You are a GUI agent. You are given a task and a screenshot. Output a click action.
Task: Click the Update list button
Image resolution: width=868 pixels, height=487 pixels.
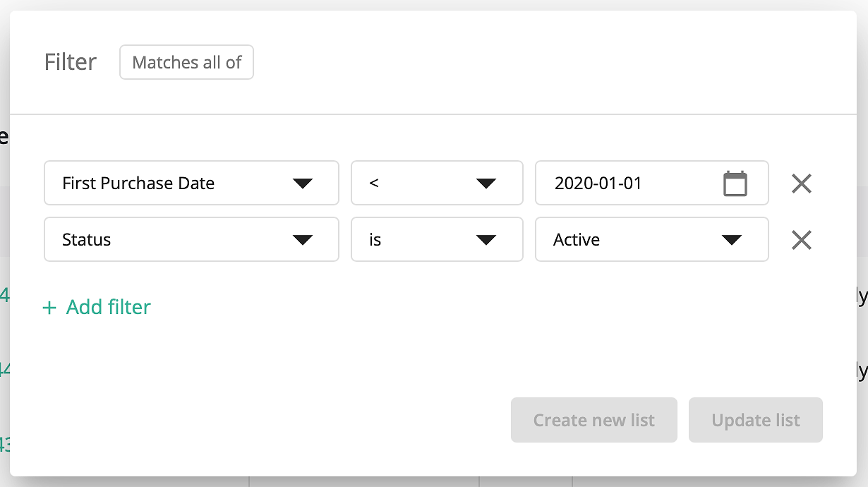point(755,420)
